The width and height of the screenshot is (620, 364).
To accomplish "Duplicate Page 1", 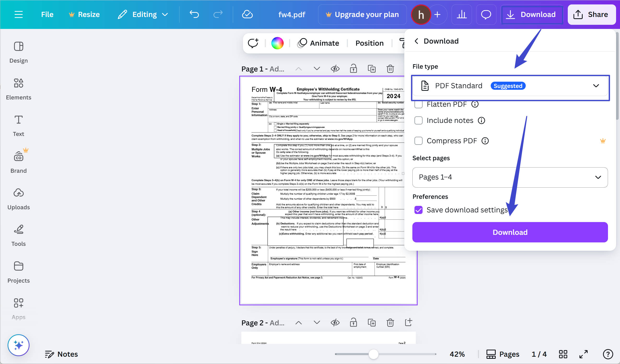I will 372,69.
